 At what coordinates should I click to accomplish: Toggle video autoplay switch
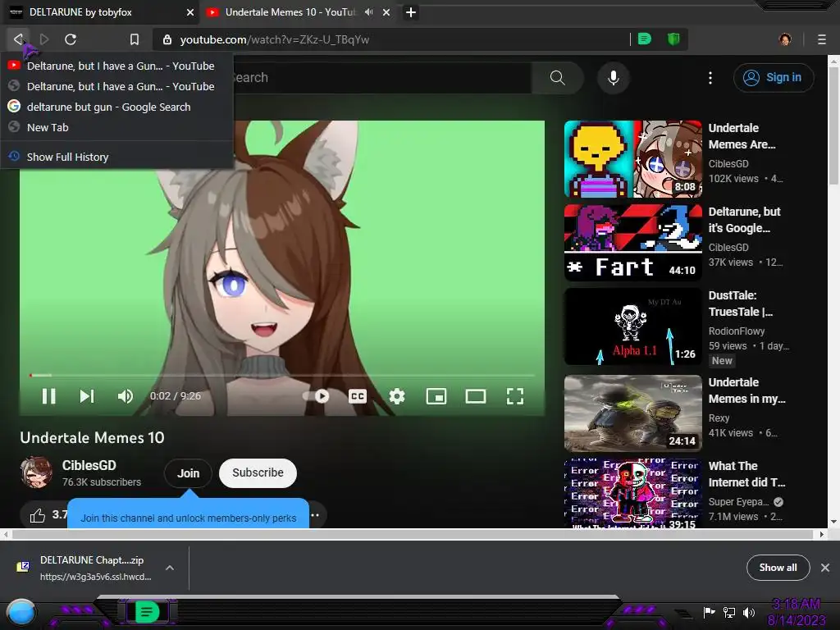pos(317,396)
